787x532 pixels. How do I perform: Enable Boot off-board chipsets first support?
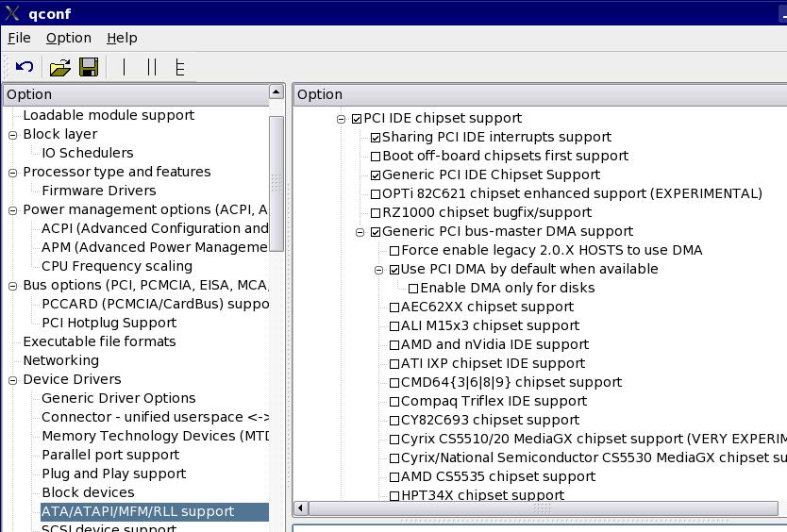coord(376,157)
